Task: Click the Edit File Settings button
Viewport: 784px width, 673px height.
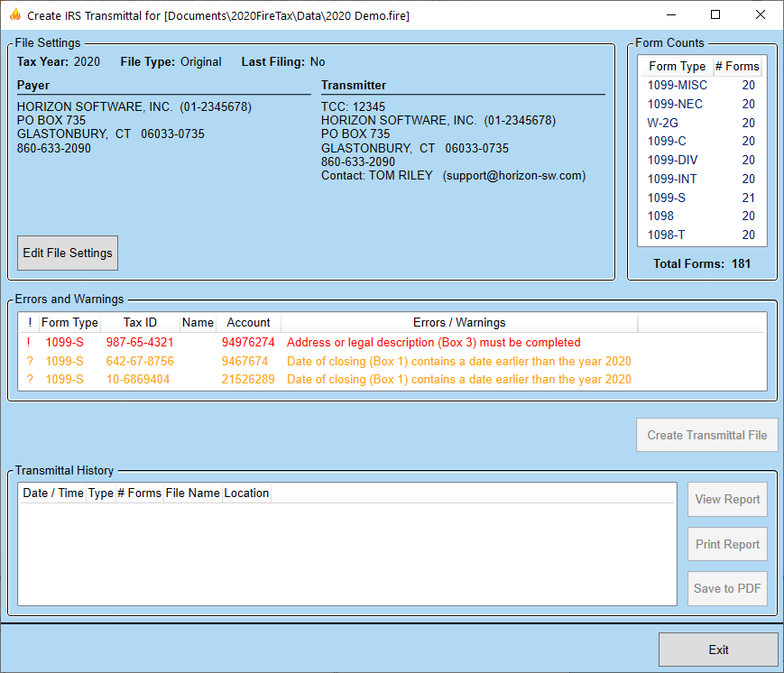Action: [x=68, y=253]
